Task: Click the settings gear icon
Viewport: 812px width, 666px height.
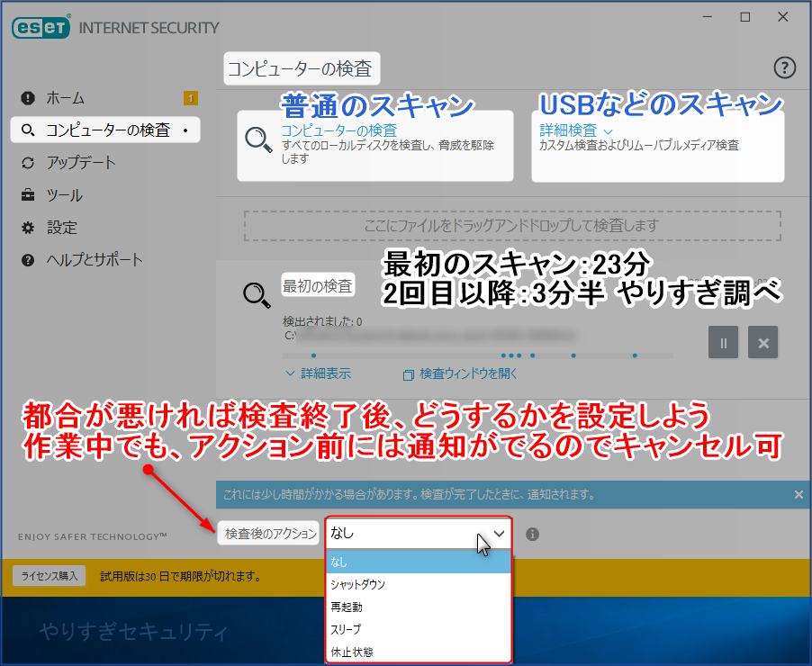Action: click(28, 228)
